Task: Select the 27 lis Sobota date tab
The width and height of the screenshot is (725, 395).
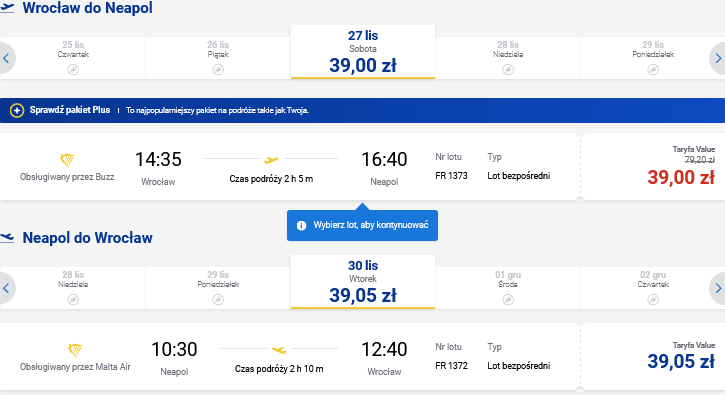Action: (x=363, y=52)
